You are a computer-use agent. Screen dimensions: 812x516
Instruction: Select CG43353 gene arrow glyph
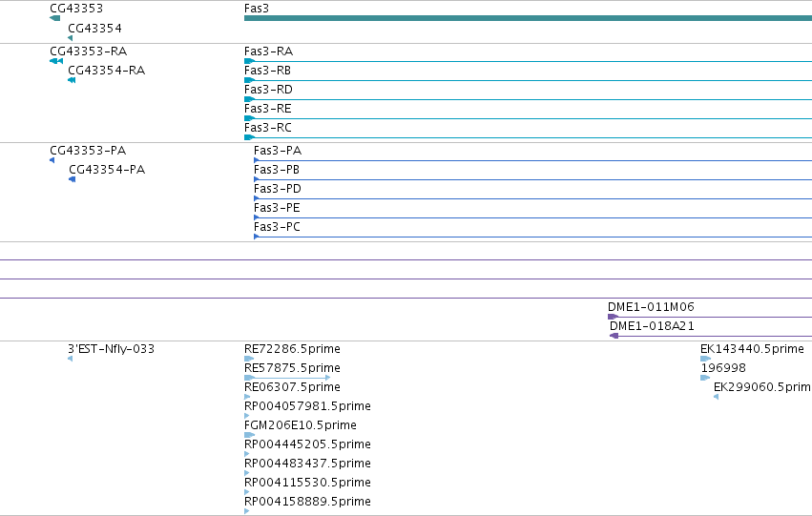click(x=55, y=18)
